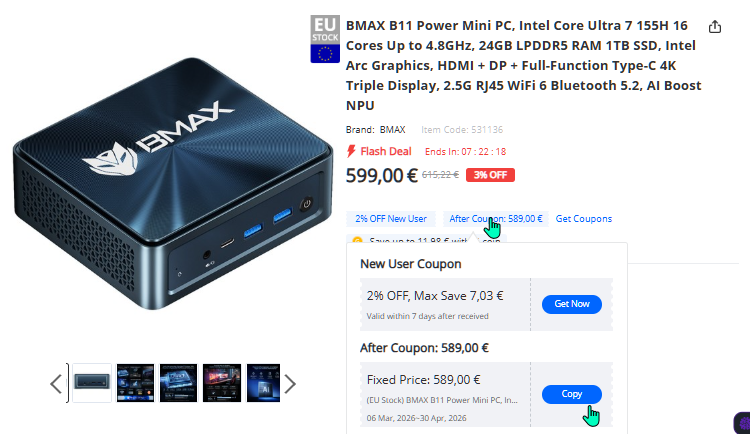
Task: Click the EU Stock flag badge
Action: 325,39
